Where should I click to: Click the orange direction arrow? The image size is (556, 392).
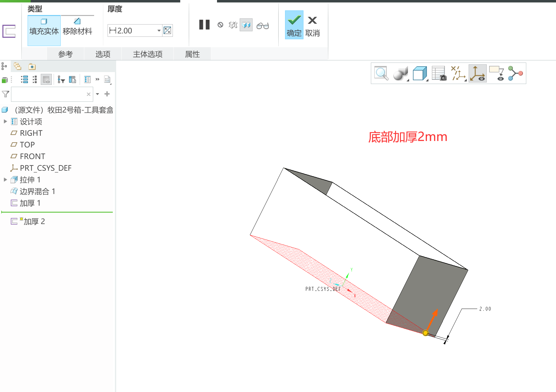click(432, 320)
